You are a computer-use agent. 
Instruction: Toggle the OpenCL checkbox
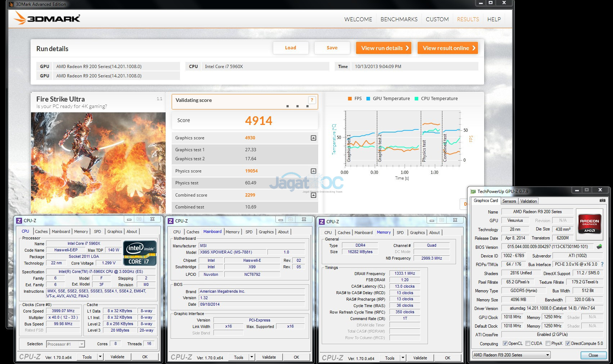coord(505,343)
